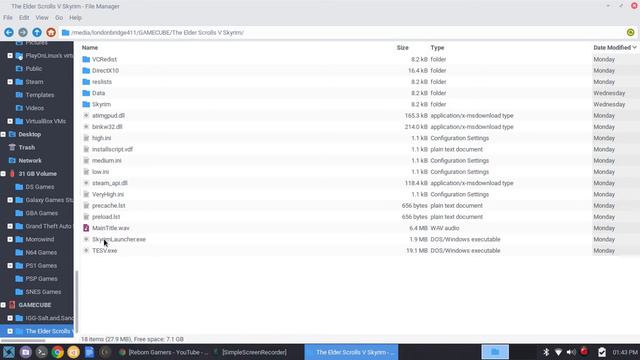
Task: Select Public folder in the sidebar
Action: 33,69
